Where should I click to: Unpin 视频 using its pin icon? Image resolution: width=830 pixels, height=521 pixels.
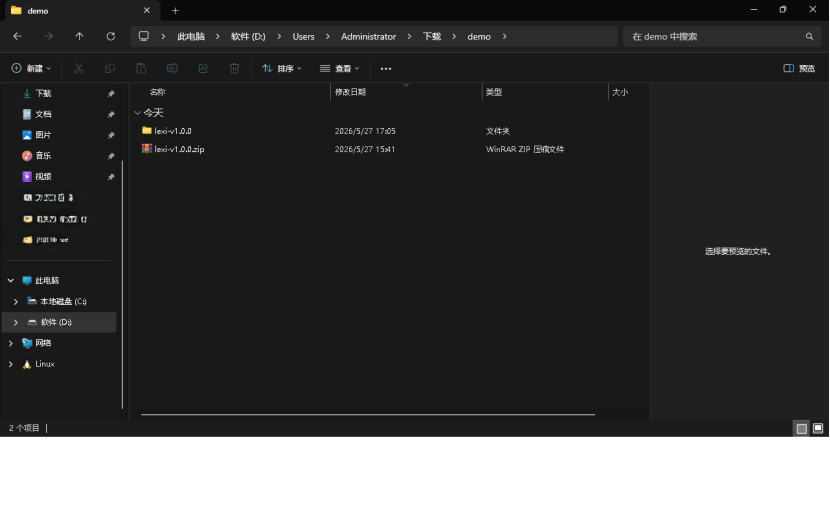(111, 176)
